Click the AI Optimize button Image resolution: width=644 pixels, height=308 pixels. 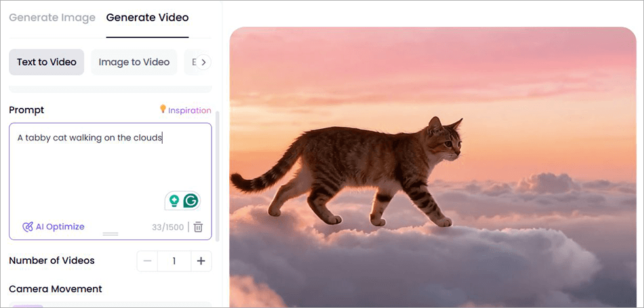[54, 227]
